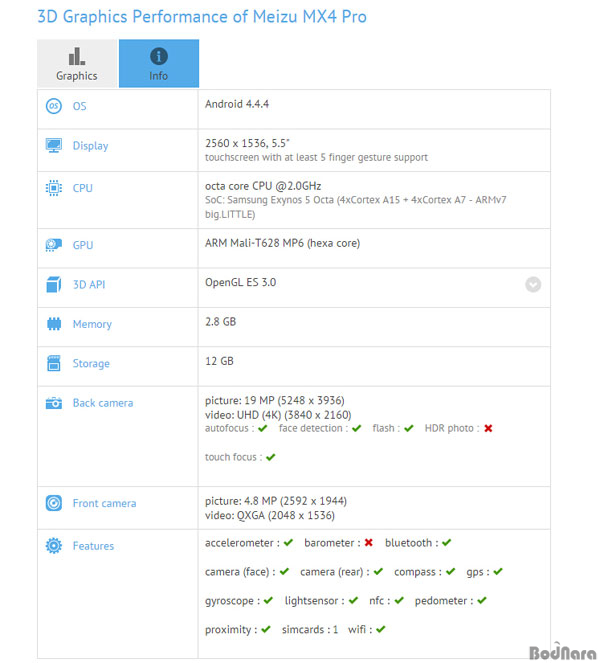Click 'video: QXGA (2048 x 1536)' text
The image size is (600, 663).
(x=270, y=515)
